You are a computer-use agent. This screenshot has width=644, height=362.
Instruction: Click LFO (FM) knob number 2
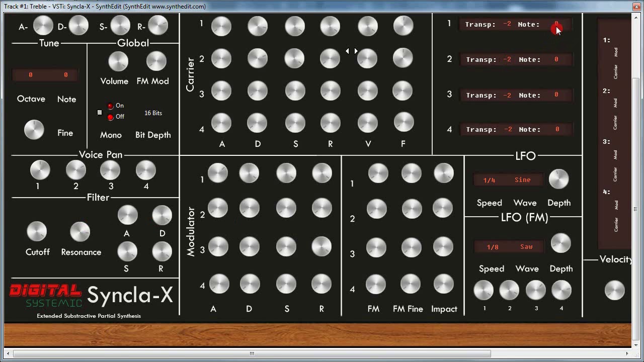(509, 290)
